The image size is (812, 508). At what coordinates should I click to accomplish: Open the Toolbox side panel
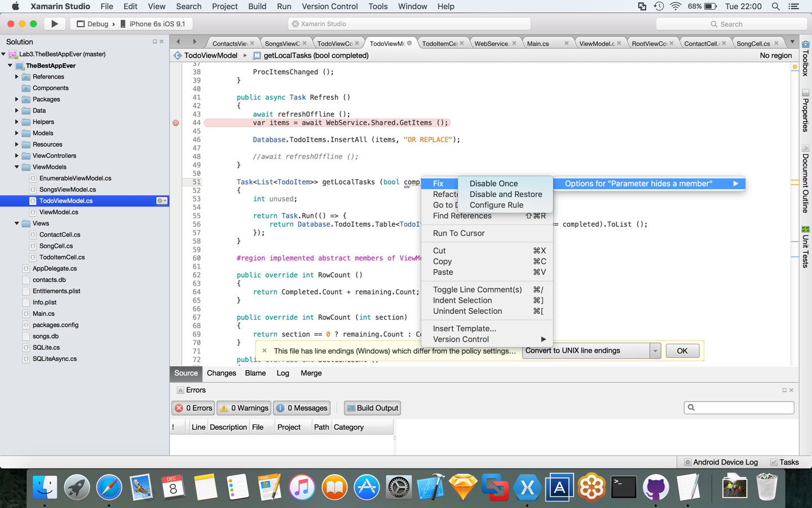tap(805, 58)
